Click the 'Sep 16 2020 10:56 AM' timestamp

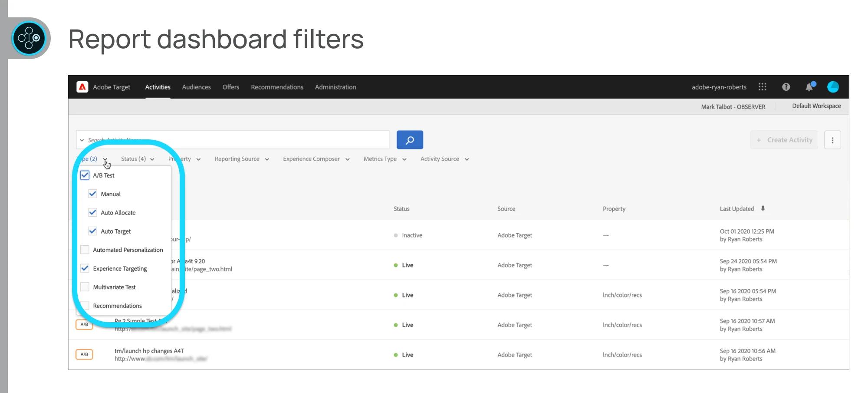pyautogui.click(x=748, y=351)
